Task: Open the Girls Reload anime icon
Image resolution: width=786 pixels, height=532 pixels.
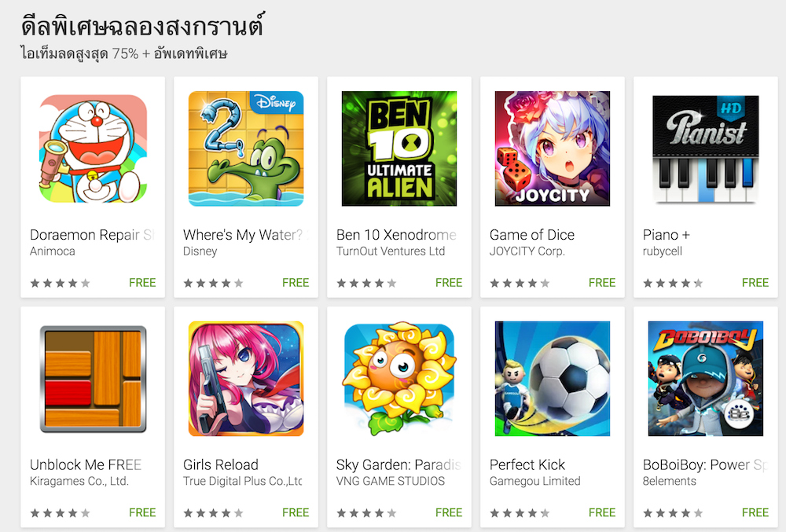Action: (246, 379)
